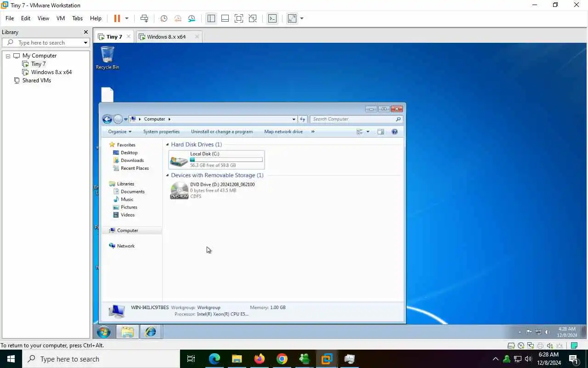Screen dimensions: 588x368
Task: Open the Windows 7 Start orb
Action: pyautogui.click(x=104, y=332)
